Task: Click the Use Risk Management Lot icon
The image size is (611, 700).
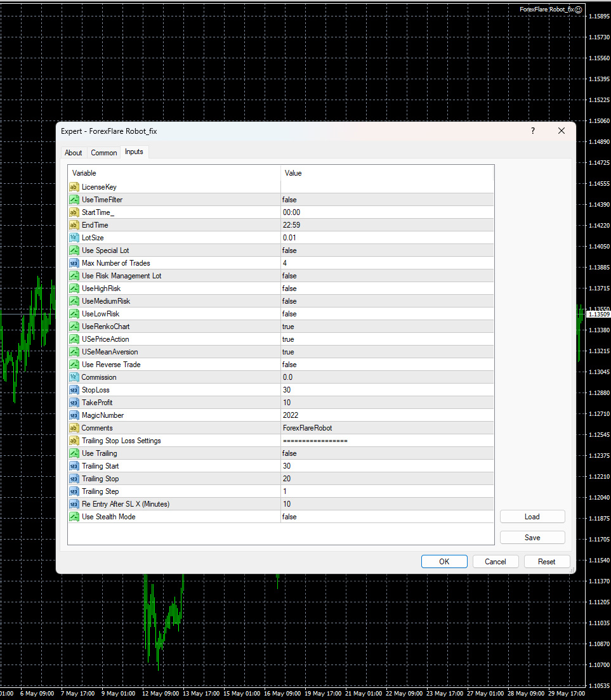Action: (74, 276)
